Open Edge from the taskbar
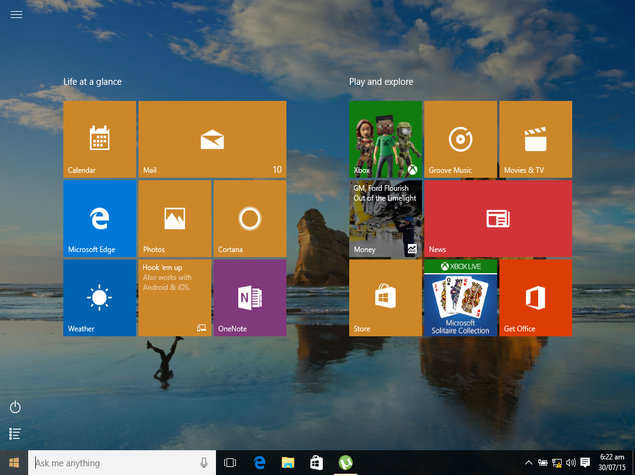The height and width of the screenshot is (475, 635). [259, 462]
